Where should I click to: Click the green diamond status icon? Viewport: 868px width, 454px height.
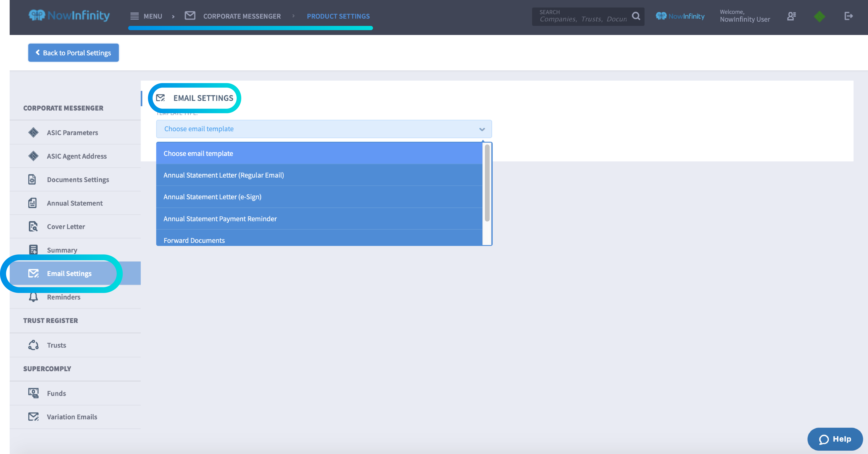pyautogui.click(x=819, y=16)
